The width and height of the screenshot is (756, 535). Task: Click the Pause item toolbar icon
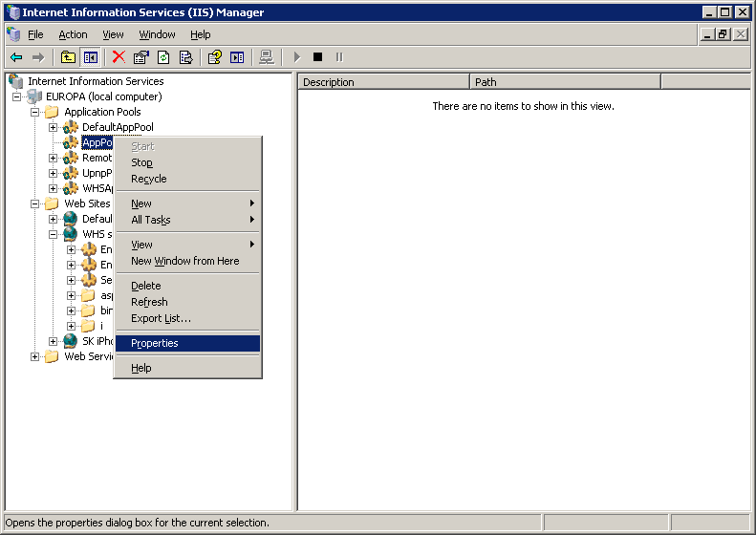[x=339, y=57]
